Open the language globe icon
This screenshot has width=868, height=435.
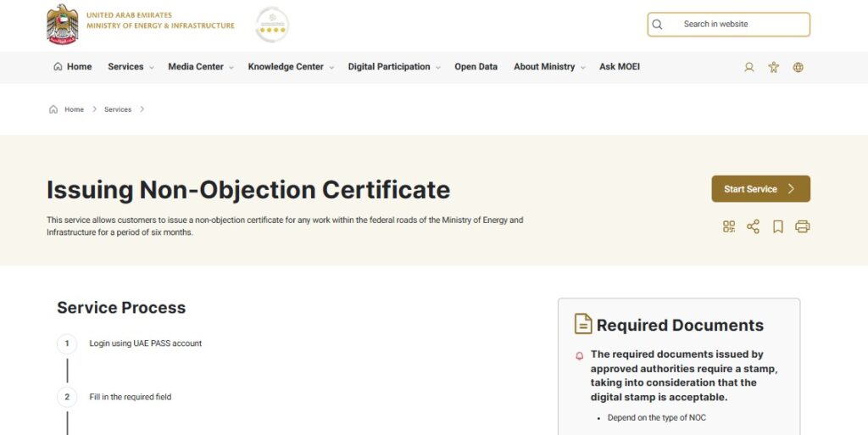[x=798, y=67]
